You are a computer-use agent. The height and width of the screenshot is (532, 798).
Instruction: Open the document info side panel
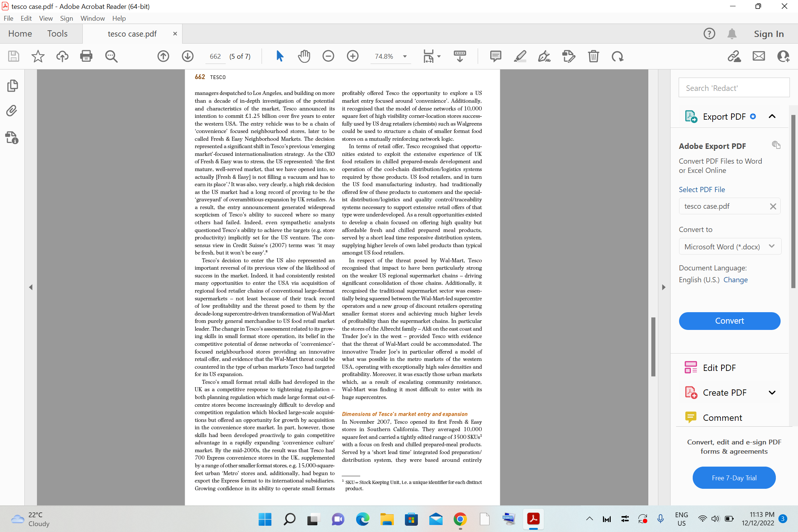pos(12,137)
